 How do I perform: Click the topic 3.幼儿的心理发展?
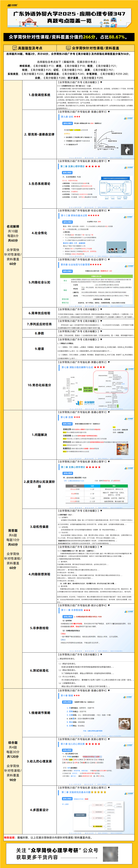[39, 761]
